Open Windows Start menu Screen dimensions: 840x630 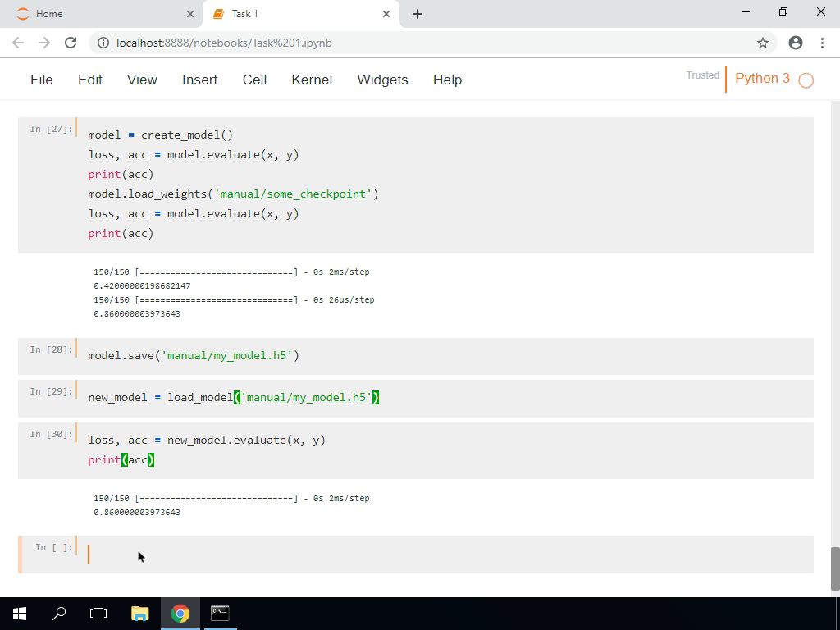coord(20,614)
